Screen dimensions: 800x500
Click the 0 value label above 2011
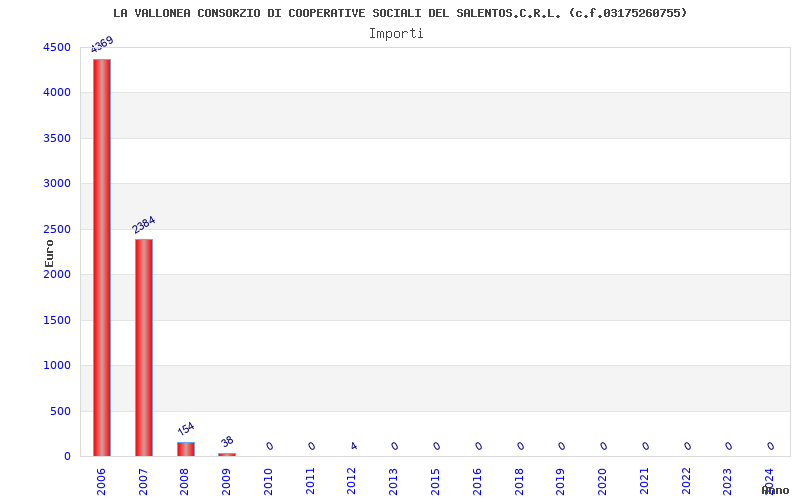(311, 446)
